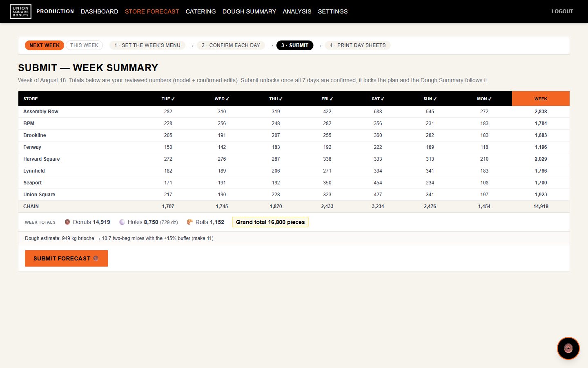Image resolution: width=588 pixels, height=368 pixels.
Task: Click Assembly Row Saturday value 688
Action: tap(378, 112)
